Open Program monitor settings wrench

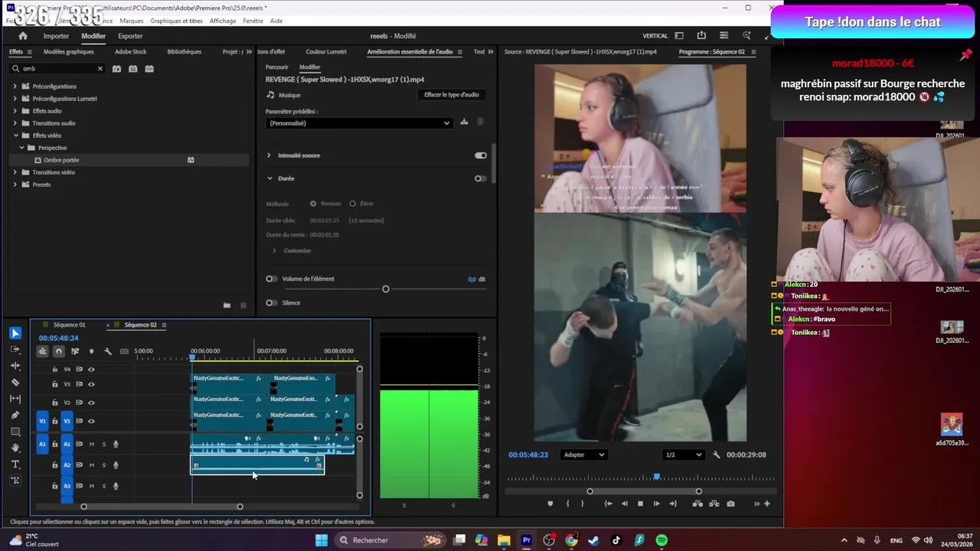717,455
